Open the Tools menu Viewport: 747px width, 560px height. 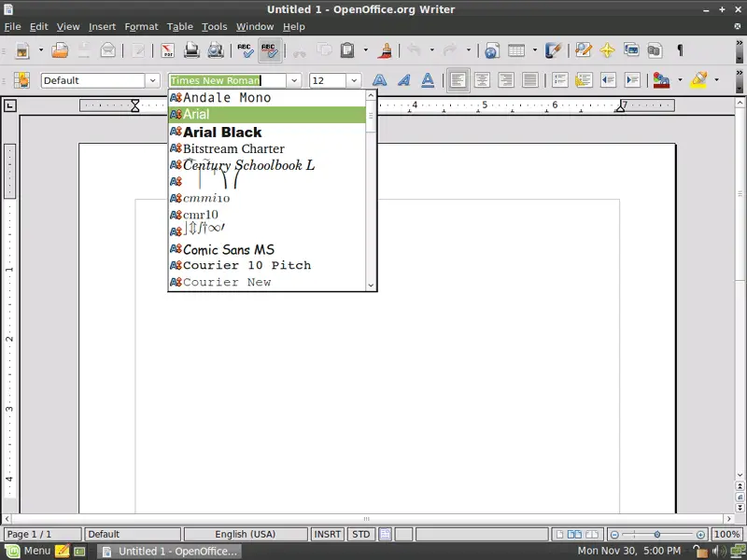click(x=215, y=27)
